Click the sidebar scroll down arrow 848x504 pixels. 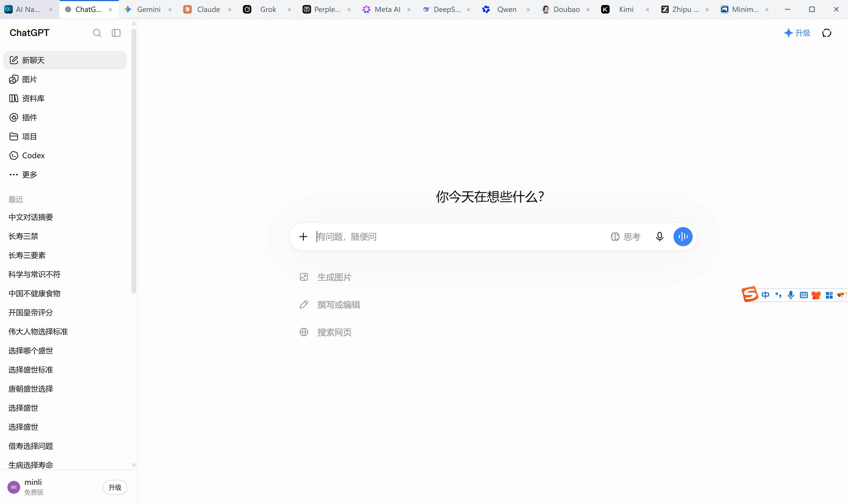[134, 465]
